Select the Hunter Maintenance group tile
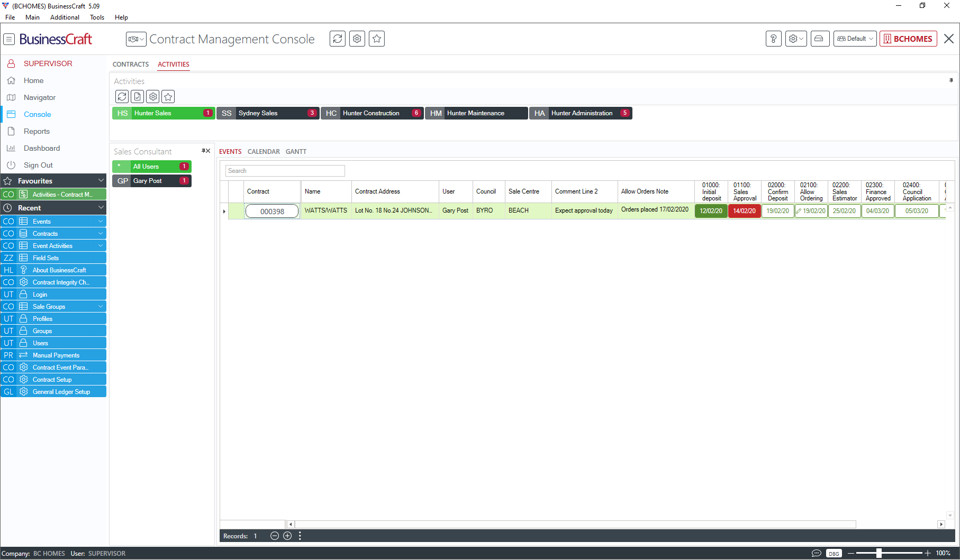The width and height of the screenshot is (960, 560). coord(476,113)
